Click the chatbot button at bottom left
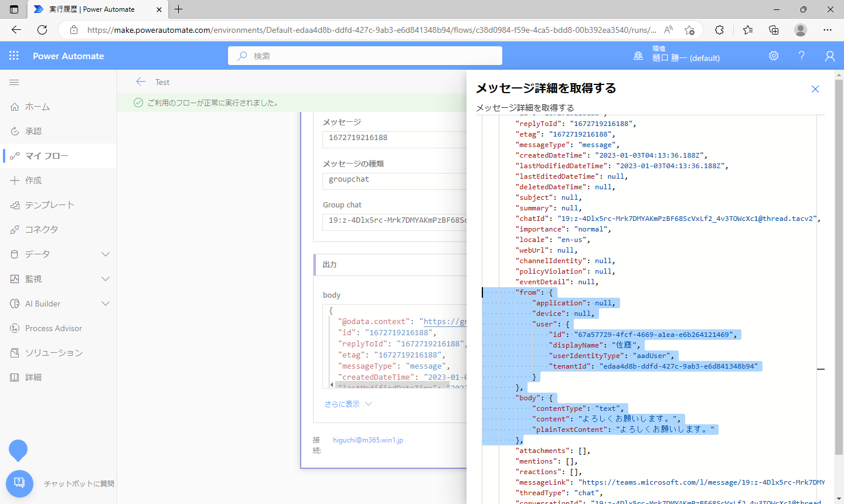 [x=19, y=483]
